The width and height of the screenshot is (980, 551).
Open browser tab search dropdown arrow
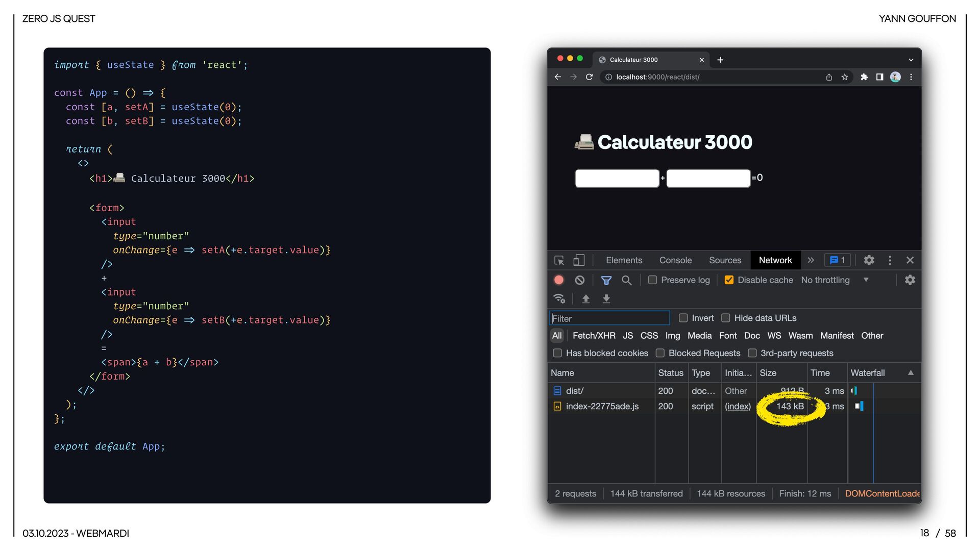pyautogui.click(x=911, y=60)
